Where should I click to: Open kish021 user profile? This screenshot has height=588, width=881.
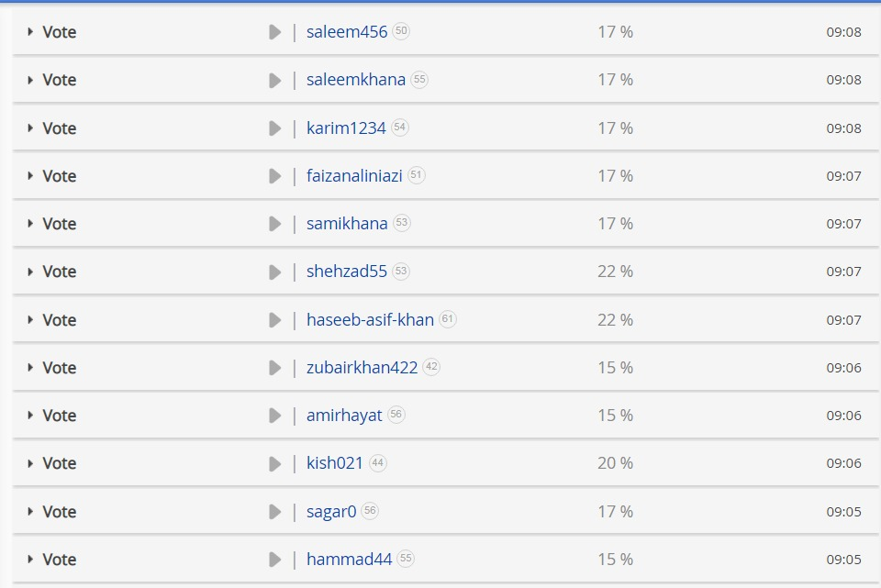click(x=335, y=463)
